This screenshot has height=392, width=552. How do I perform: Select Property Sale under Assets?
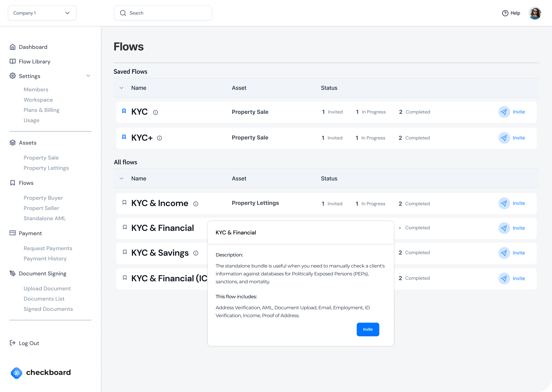tap(41, 158)
